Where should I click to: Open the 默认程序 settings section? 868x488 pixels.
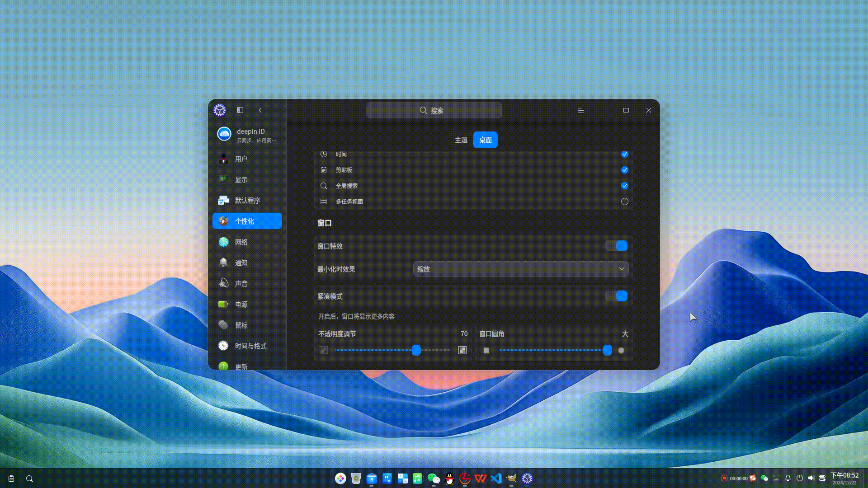point(247,200)
